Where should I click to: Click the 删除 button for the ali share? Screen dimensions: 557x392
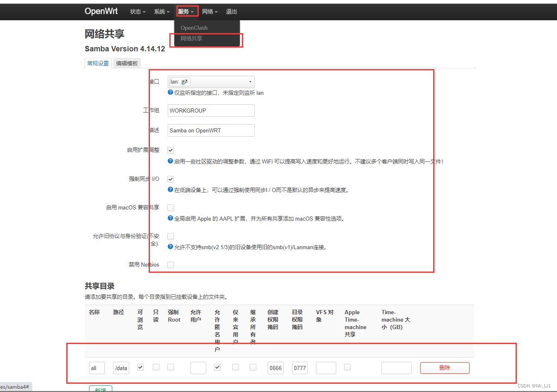[445, 368]
